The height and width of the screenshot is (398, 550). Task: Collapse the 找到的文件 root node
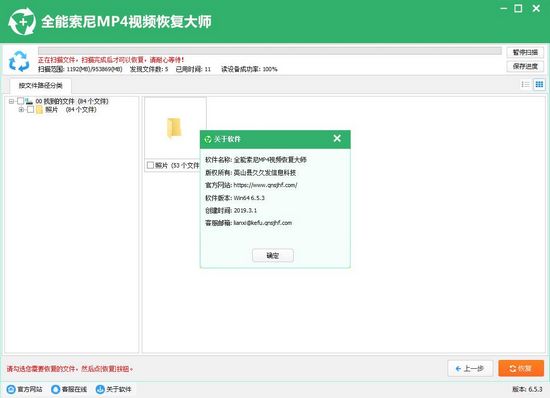pos(11,101)
